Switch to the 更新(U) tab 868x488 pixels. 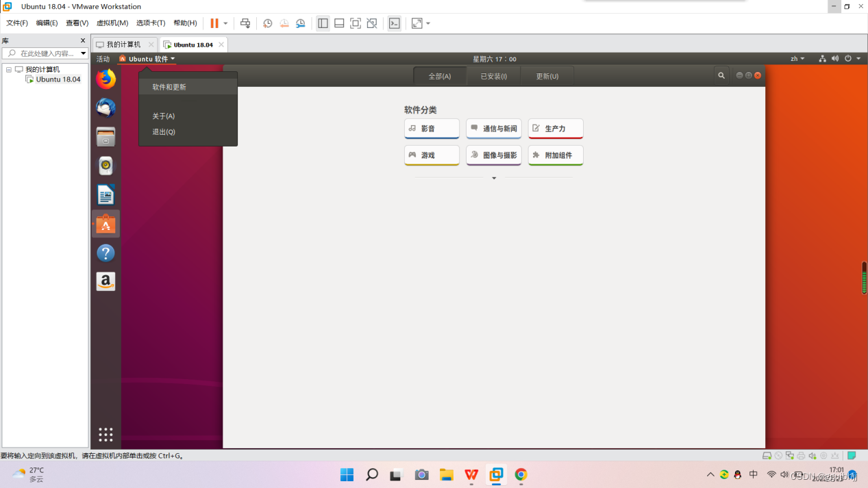tap(547, 76)
